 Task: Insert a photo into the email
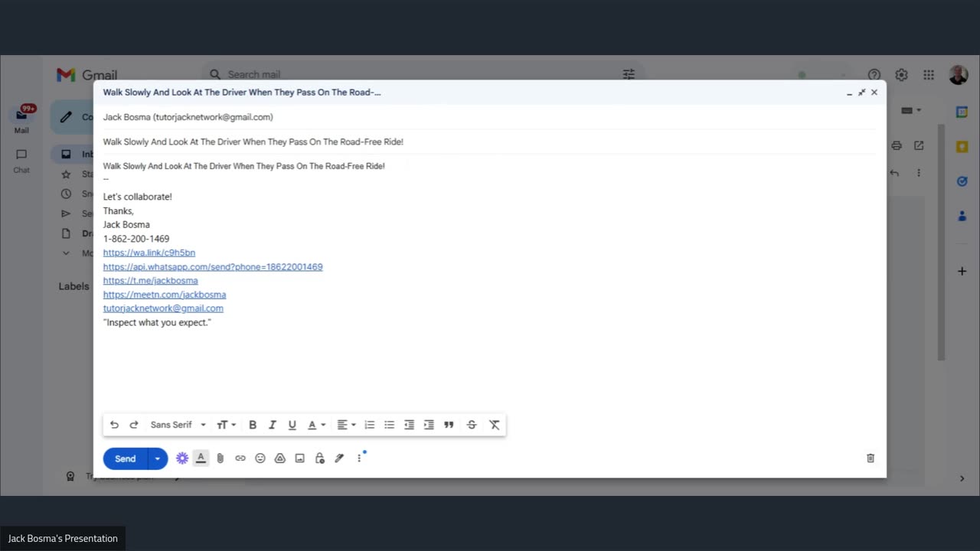pos(300,458)
